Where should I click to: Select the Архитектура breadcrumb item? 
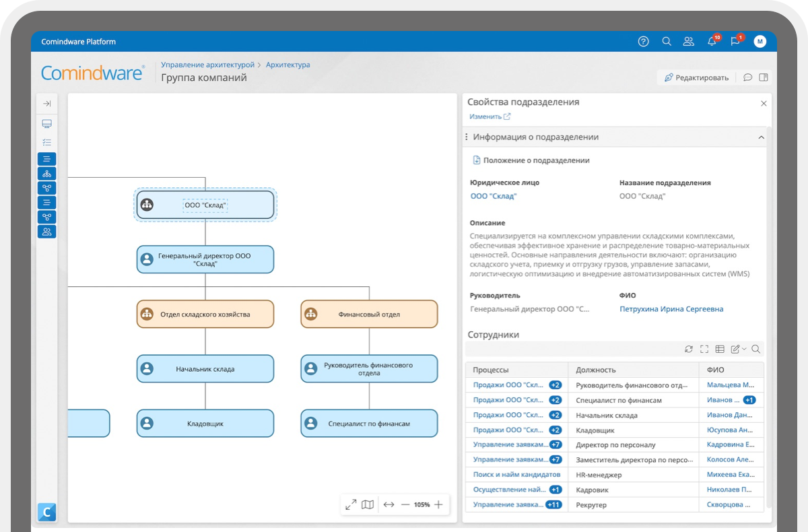tap(288, 65)
